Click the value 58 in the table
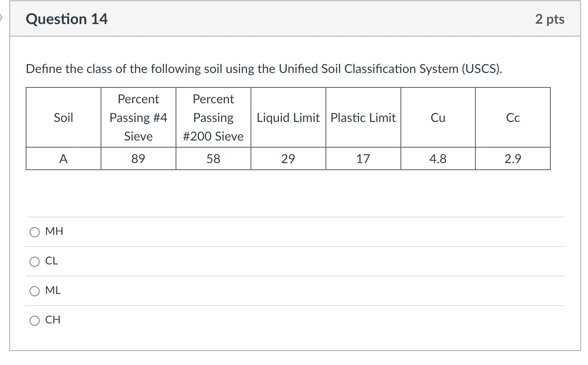The width and height of the screenshot is (588, 365). point(213,158)
